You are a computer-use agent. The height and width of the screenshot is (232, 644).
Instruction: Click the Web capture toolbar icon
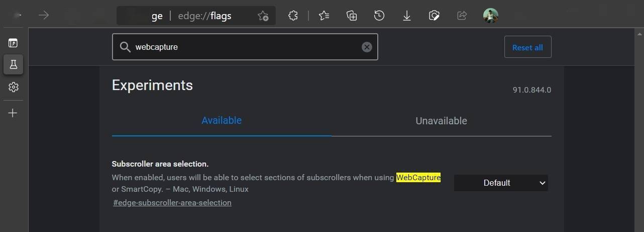pyautogui.click(x=435, y=16)
